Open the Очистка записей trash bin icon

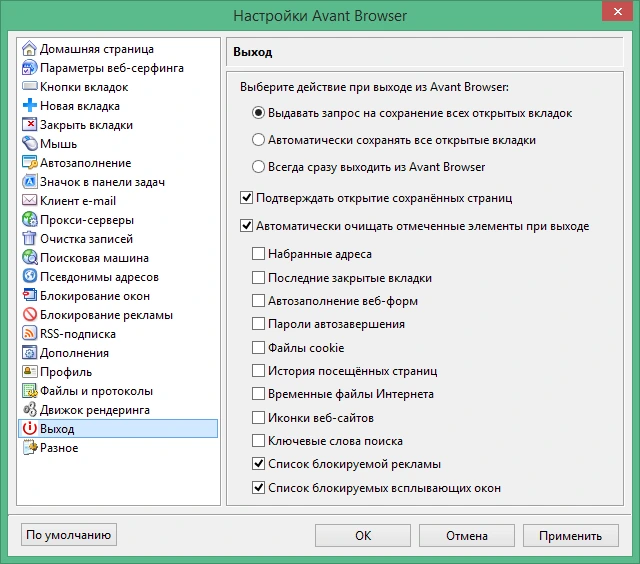(x=29, y=238)
